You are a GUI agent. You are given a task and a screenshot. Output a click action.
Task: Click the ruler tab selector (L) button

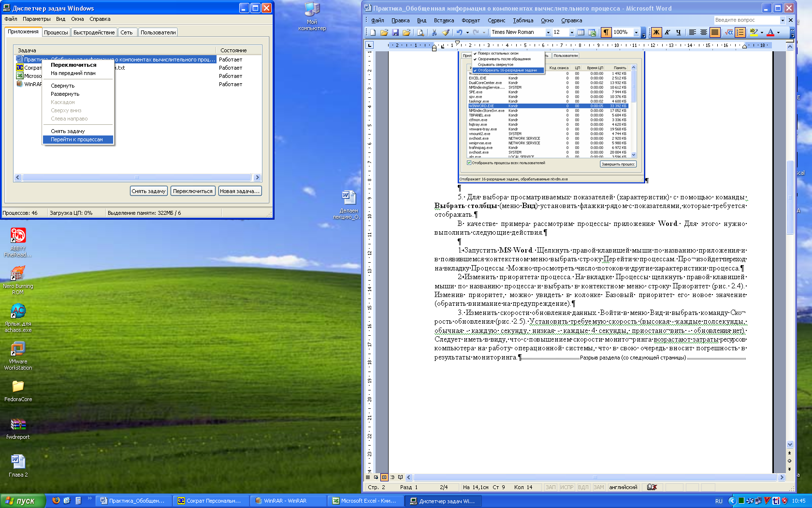(370, 45)
